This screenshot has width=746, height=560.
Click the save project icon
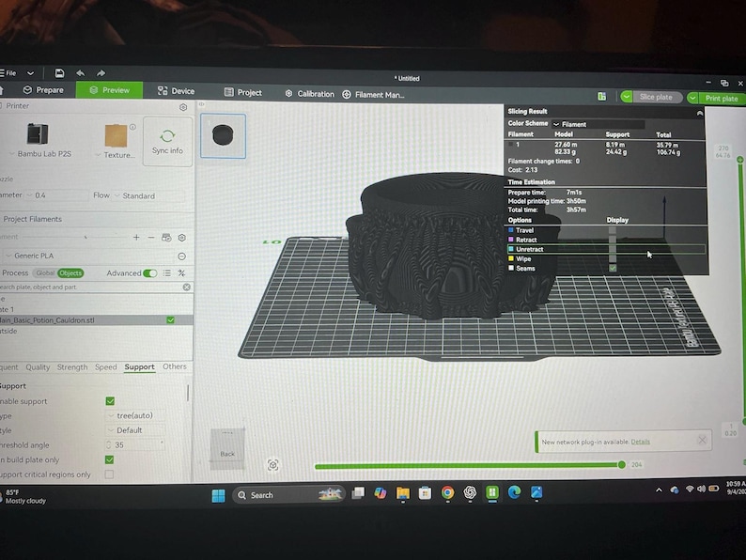(x=59, y=72)
